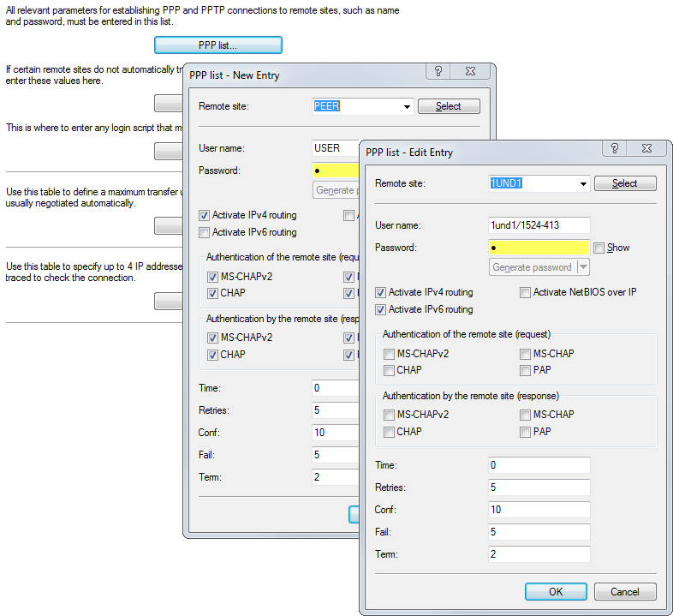Enable PAP under remote site request authentication
Screen dimensions: 673x616
pos(526,370)
